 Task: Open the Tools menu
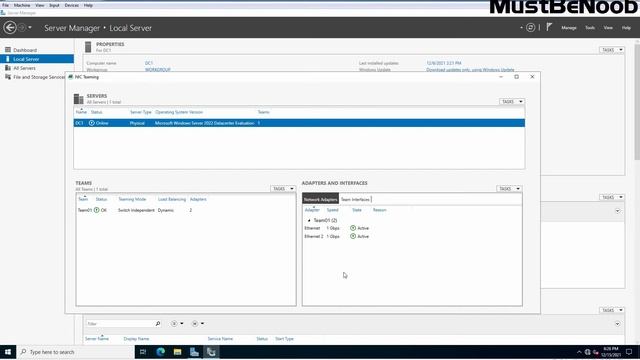[x=590, y=28]
